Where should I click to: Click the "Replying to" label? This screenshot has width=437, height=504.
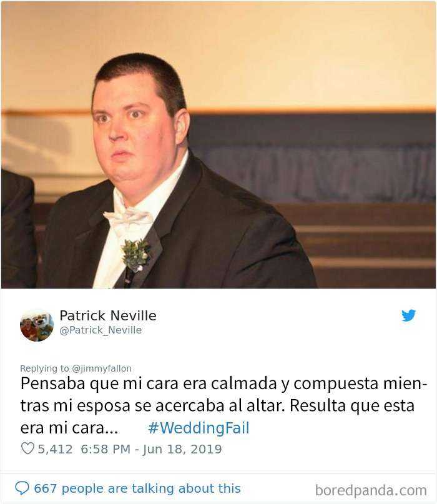(45, 368)
